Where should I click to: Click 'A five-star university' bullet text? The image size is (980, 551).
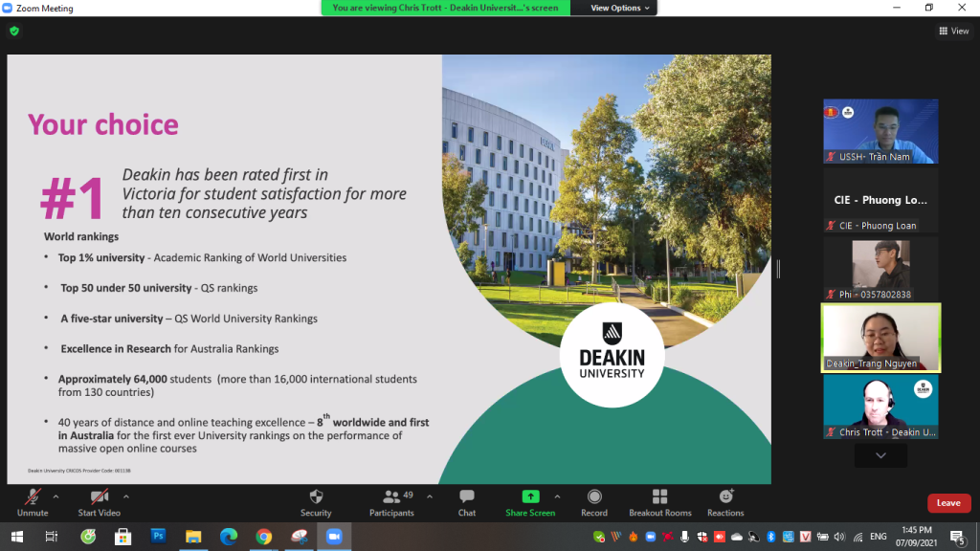coord(112,319)
